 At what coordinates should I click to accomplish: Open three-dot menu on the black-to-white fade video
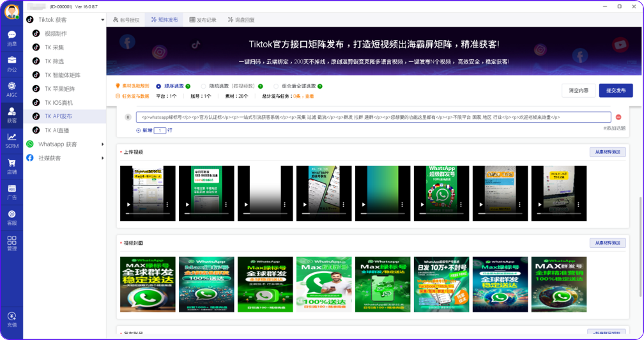tap(285, 205)
